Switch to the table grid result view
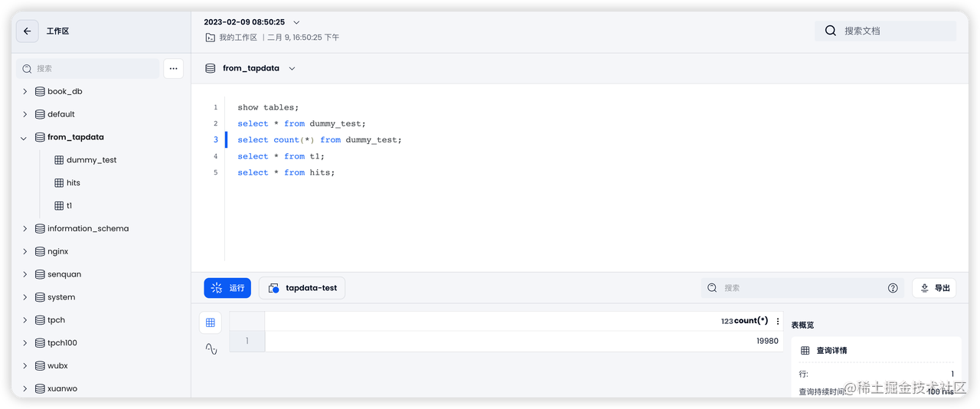Image resolution: width=980 pixels, height=409 pixels. tap(211, 322)
